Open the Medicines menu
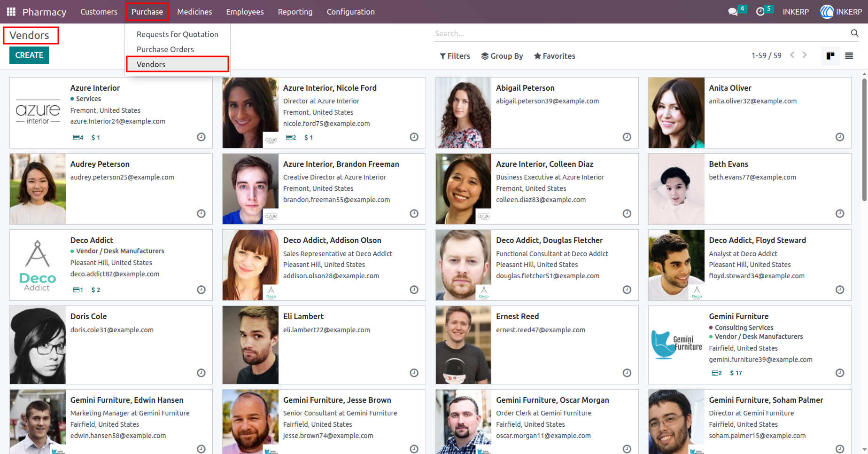 [x=194, y=12]
